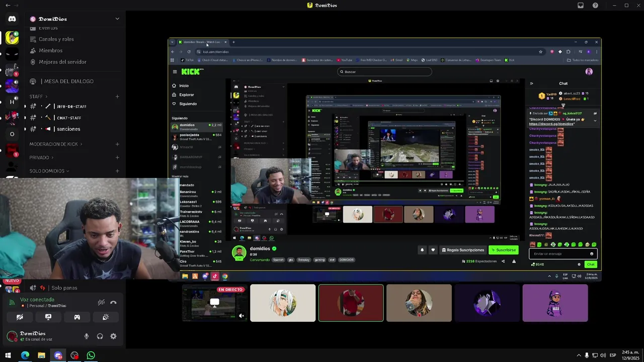Share the Kick stream via share icon

tap(503, 261)
